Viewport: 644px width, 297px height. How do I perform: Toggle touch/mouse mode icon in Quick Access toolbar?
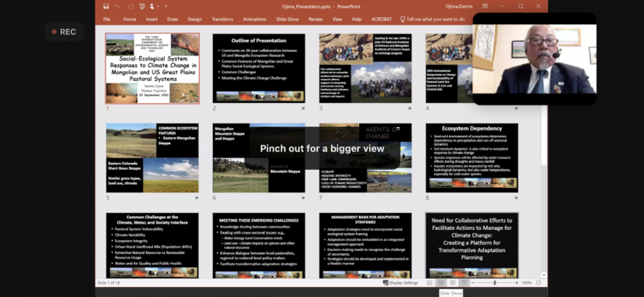(x=152, y=6)
